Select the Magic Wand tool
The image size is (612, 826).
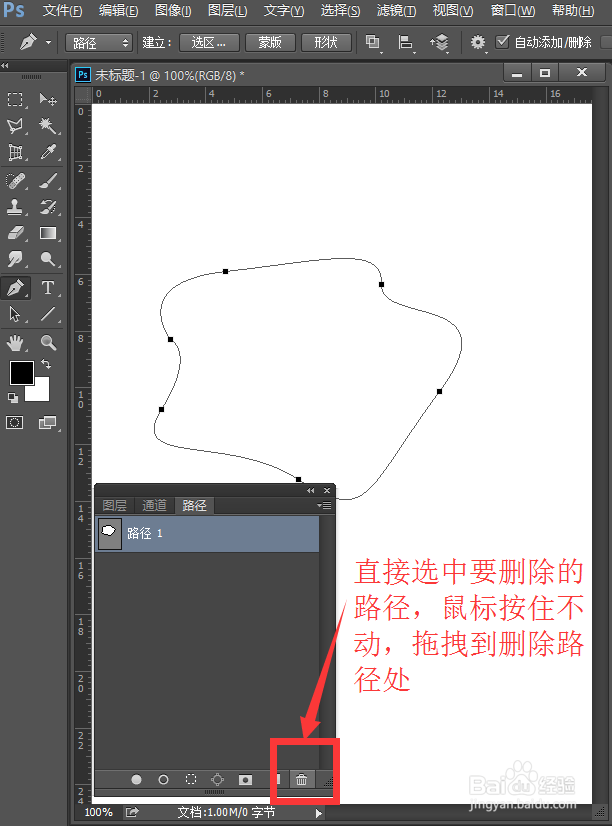click(48, 126)
